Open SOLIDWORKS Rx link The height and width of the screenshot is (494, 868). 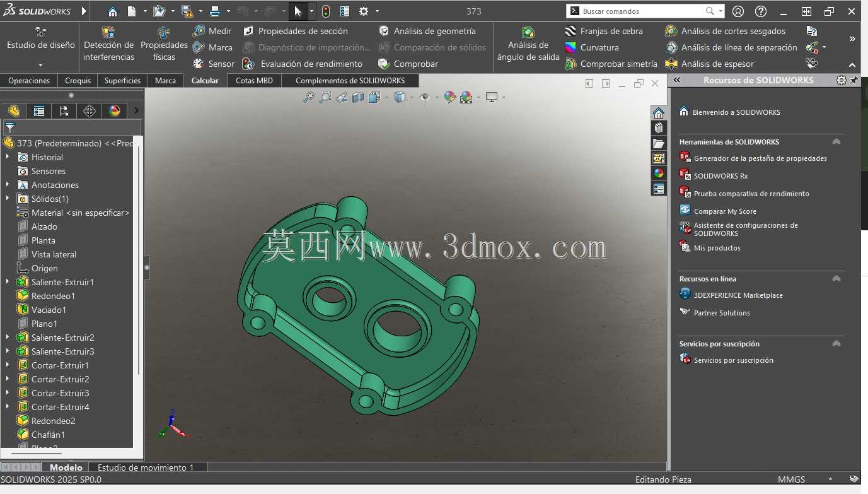720,176
